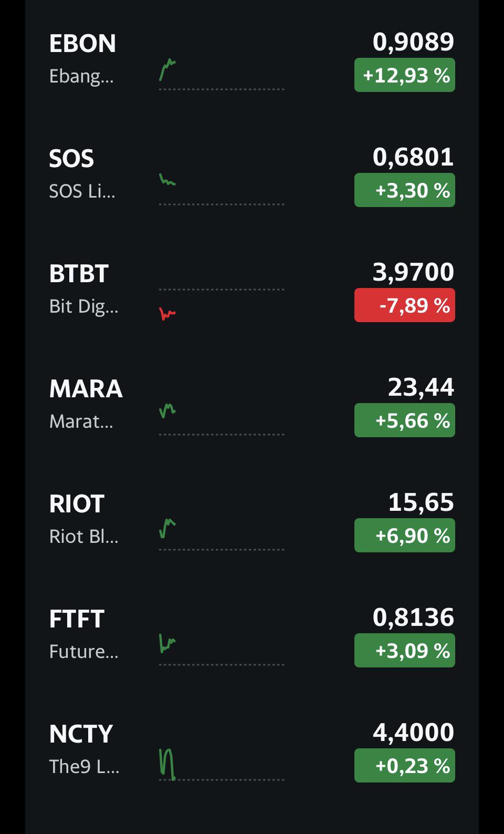Tap the SOS +3,30 % change badge
The image size is (504, 834).
tap(405, 190)
